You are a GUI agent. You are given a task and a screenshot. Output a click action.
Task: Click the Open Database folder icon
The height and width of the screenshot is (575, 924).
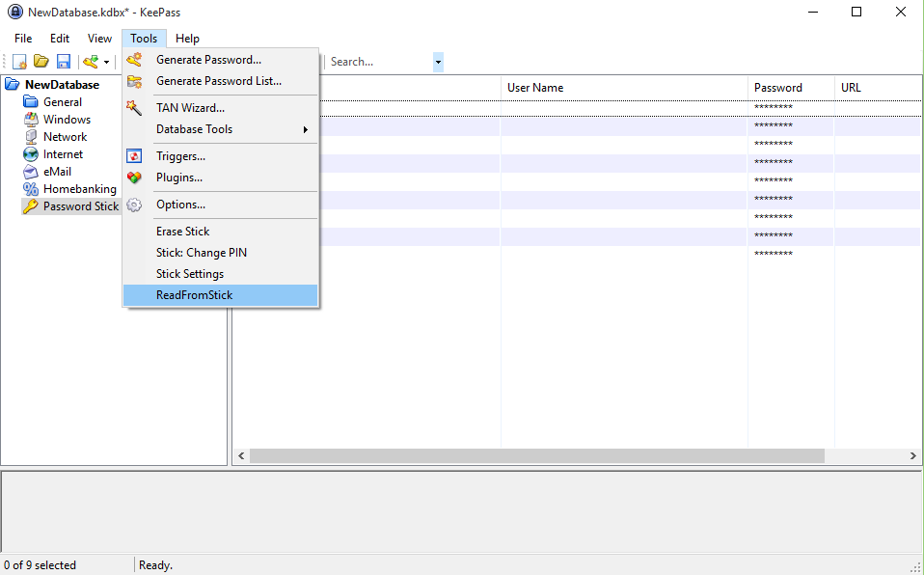click(x=41, y=62)
